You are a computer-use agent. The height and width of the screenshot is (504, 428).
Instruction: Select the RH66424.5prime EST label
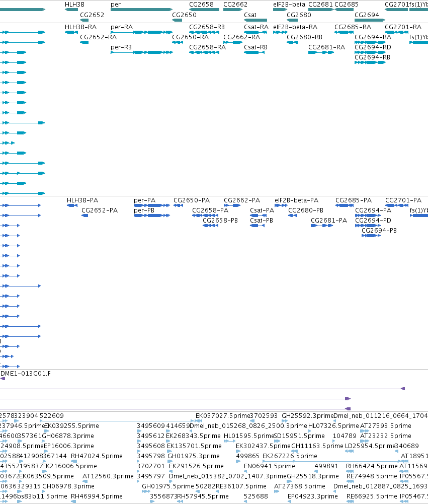tap(372, 466)
